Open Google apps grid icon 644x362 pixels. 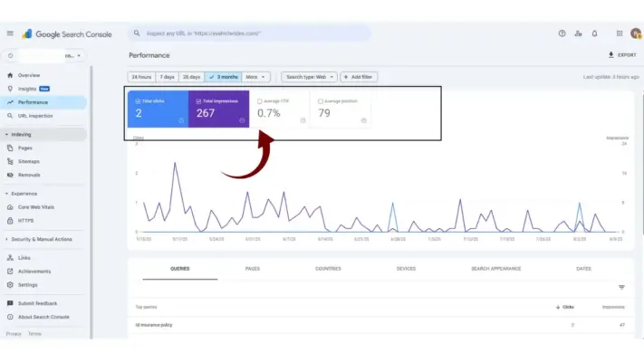(620, 33)
